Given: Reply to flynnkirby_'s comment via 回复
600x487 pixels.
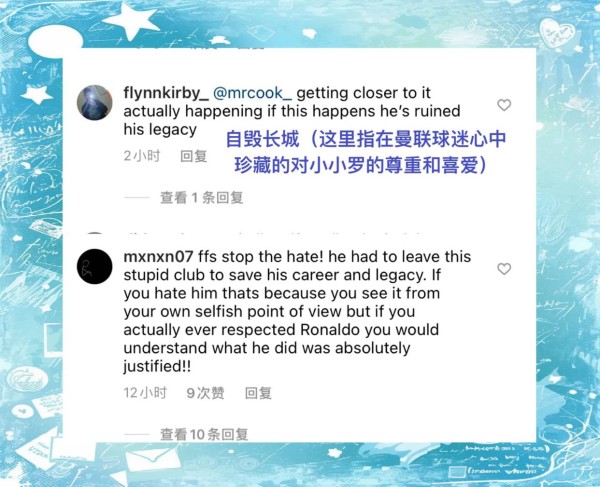Looking at the screenshot, I should pos(194,156).
